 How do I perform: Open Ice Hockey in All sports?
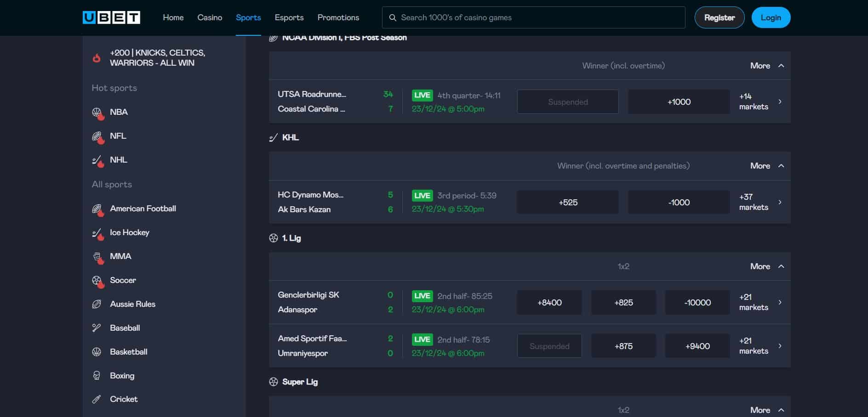tap(130, 232)
